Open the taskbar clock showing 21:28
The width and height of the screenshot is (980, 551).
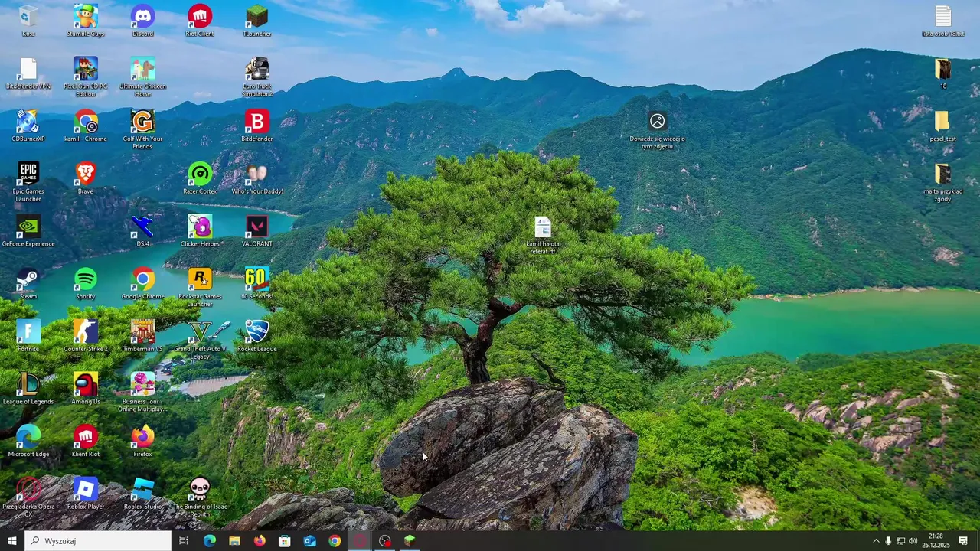[936, 541]
